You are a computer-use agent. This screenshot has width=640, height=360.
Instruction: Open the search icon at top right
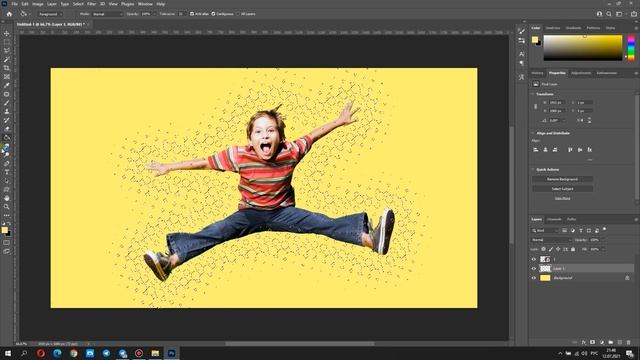[x=609, y=14]
